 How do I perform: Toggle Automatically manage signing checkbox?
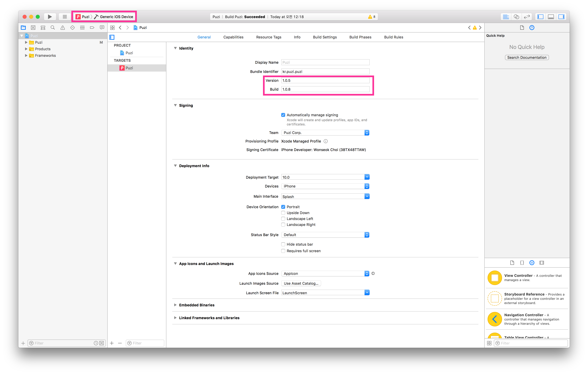[283, 115]
